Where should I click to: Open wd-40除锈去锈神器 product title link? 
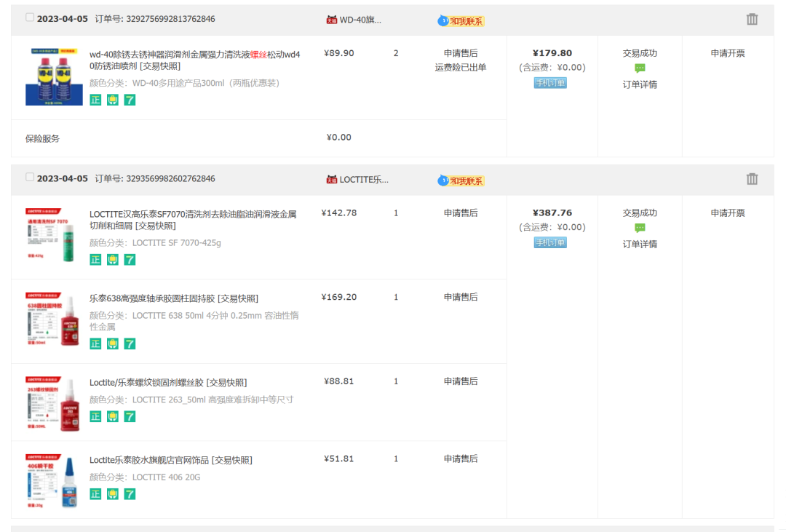(x=194, y=60)
